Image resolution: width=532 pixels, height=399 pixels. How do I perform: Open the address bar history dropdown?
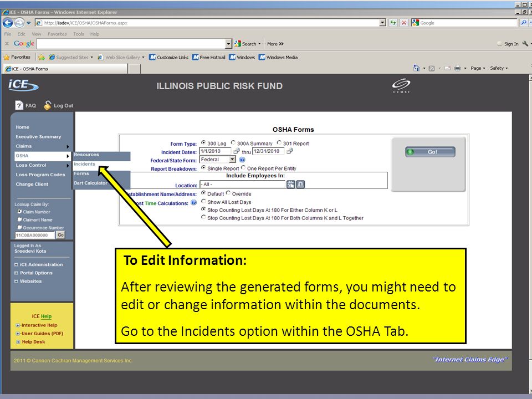pyautogui.click(x=383, y=23)
